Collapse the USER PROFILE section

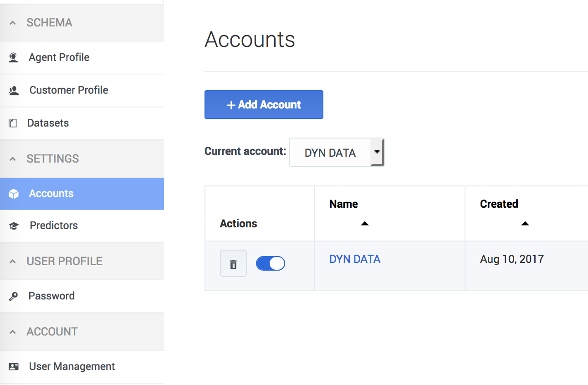click(13, 262)
